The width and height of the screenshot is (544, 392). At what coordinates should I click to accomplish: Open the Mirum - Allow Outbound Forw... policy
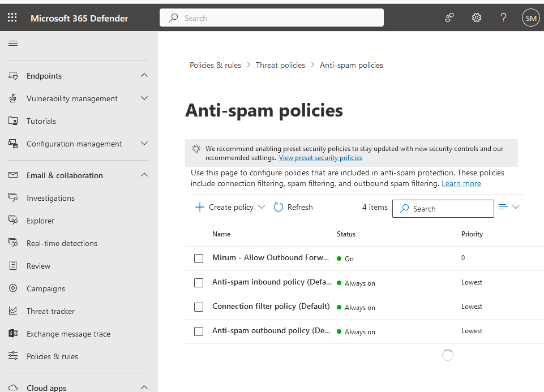[270, 257]
